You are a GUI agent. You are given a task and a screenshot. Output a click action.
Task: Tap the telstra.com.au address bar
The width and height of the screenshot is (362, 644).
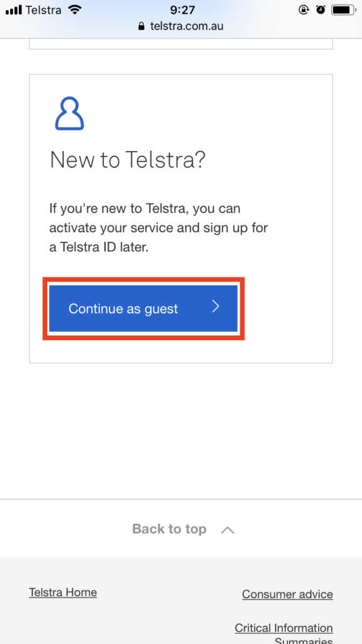[x=181, y=26]
